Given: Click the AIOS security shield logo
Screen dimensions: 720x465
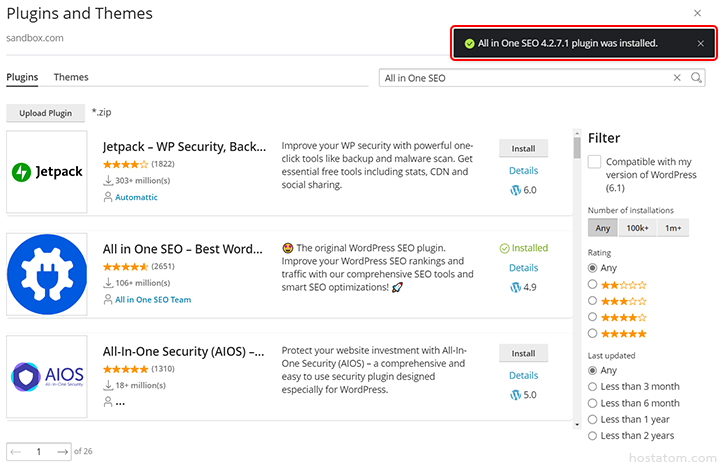Looking at the screenshot, I should point(47,376).
